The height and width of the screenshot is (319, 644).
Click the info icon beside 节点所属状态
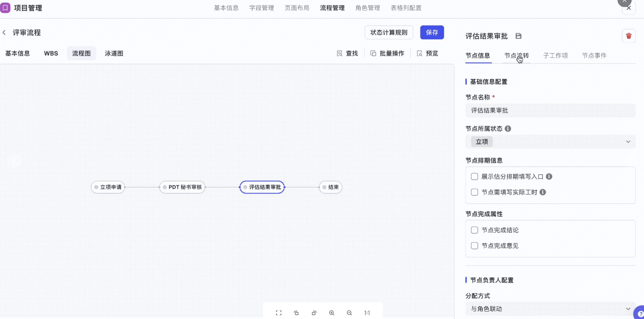tap(508, 129)
